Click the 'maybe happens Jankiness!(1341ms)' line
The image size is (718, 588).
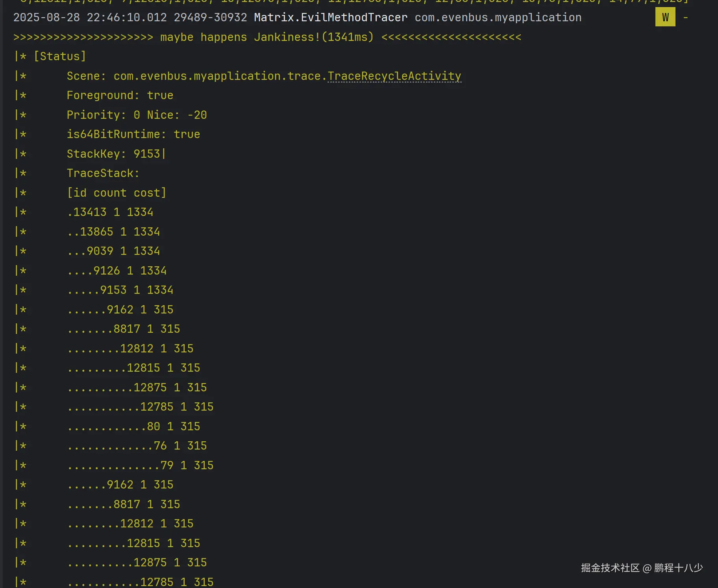267,37
